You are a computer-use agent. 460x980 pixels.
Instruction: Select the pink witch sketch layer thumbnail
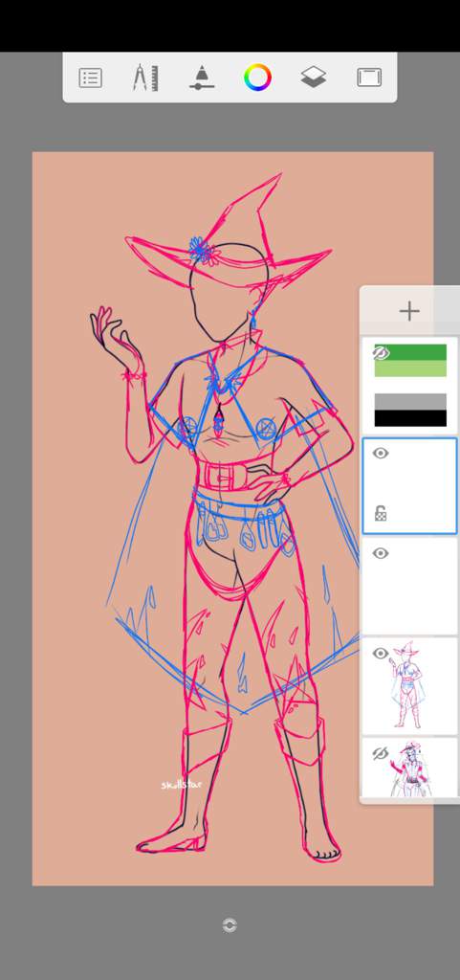(410, 685)
